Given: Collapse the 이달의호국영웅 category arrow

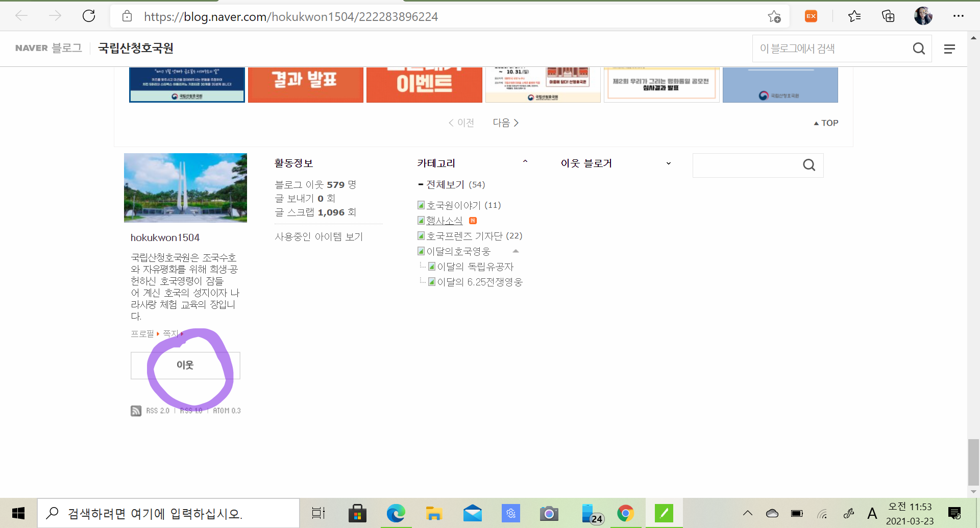Looking at the screenshot, I should click(516, 251).
